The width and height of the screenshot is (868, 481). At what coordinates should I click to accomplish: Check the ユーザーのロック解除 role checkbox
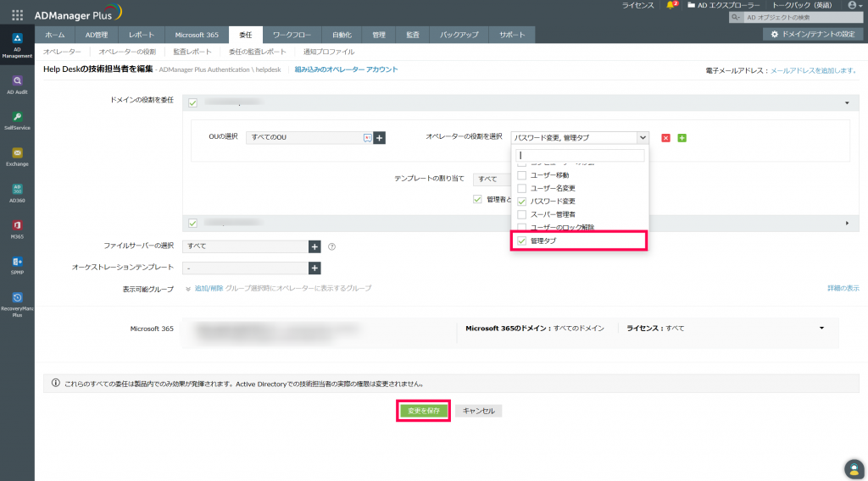(521, 227)
